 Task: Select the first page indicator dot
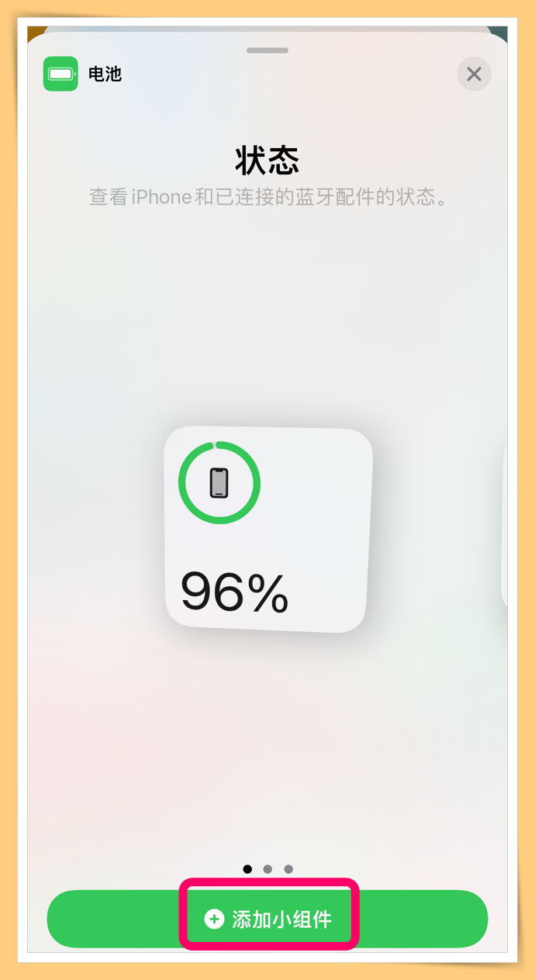coord(247,869)
